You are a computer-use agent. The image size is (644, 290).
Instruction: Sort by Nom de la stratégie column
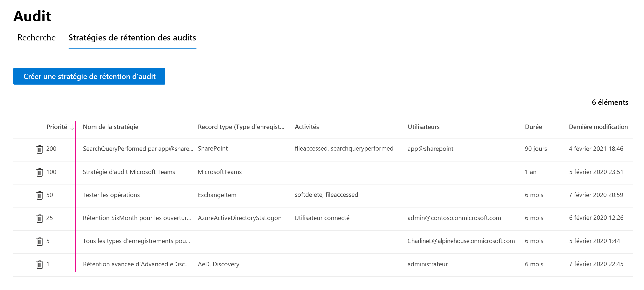tap(110, 127)
